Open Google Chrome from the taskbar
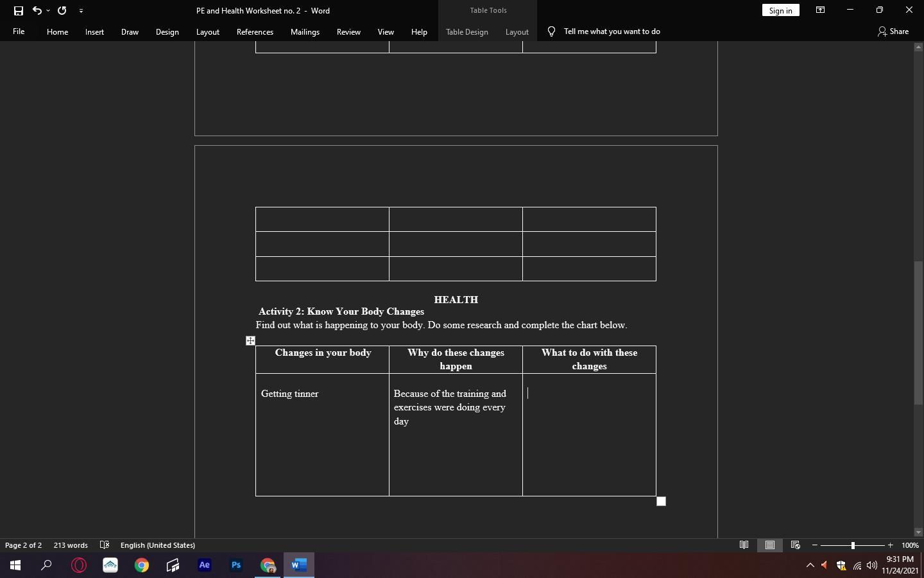 coord(141,565)
